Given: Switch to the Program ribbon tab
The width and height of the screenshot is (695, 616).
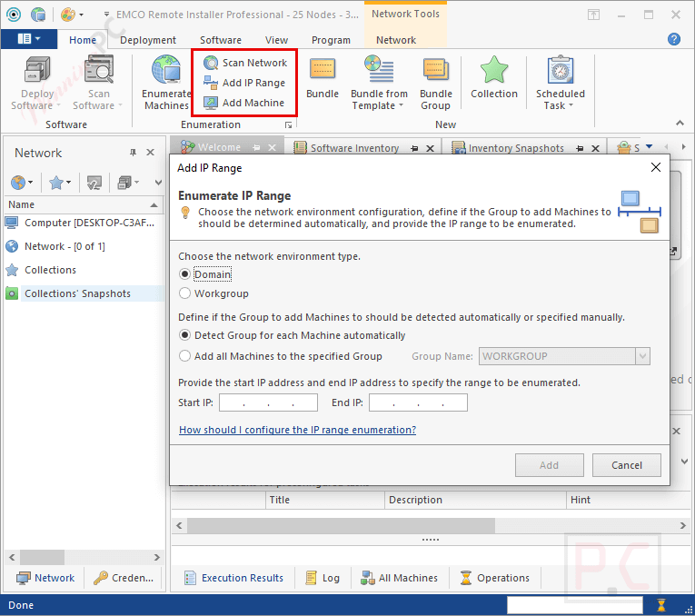Looking at the screenshot, I should (331, 40).
